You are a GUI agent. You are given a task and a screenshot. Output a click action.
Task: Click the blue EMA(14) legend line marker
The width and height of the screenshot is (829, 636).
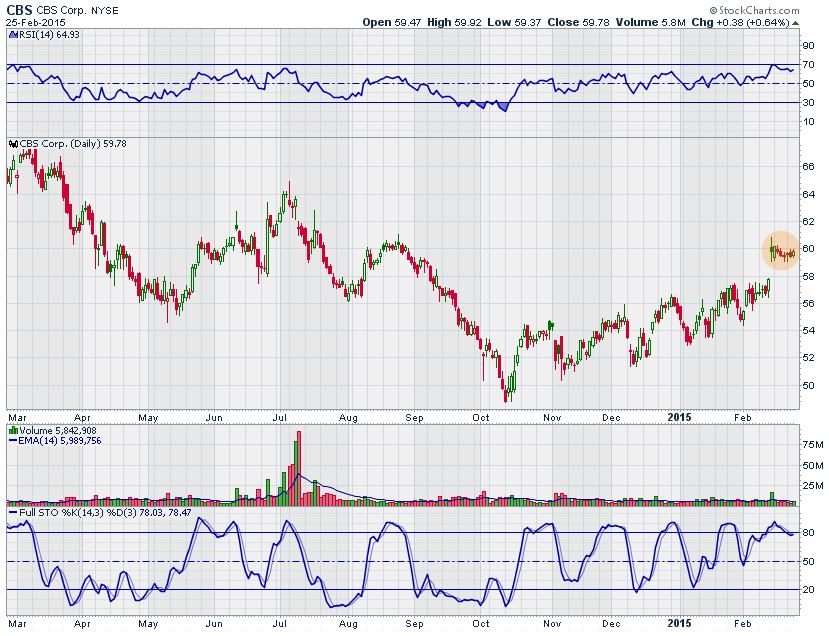(x=10, y=441)
